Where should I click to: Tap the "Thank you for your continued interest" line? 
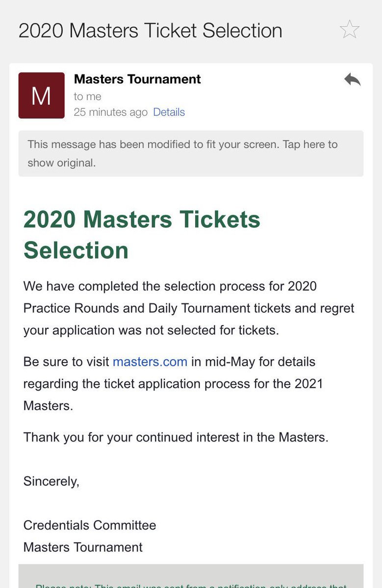(x=176, y=437)
